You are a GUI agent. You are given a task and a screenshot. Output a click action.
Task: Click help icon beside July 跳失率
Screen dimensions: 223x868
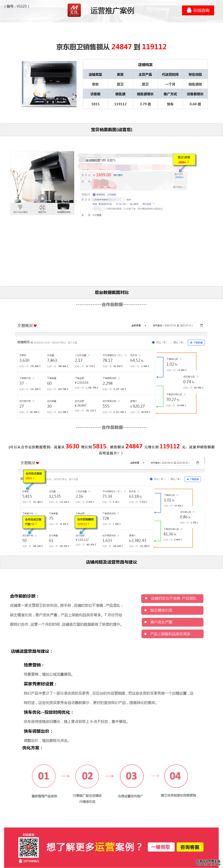(140, 355)
